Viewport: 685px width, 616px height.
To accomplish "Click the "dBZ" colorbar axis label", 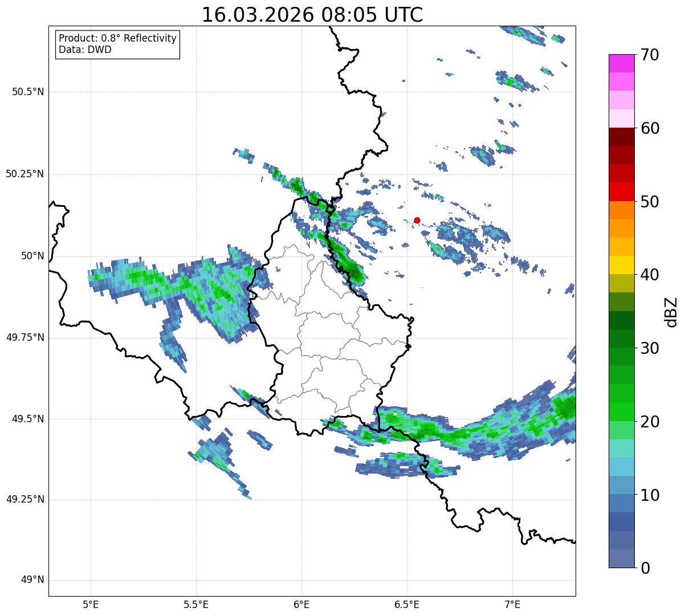I will (x=671, y=311).
